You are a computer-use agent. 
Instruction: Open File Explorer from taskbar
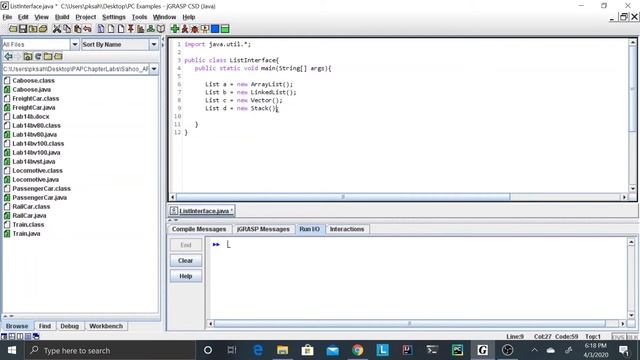282,350
